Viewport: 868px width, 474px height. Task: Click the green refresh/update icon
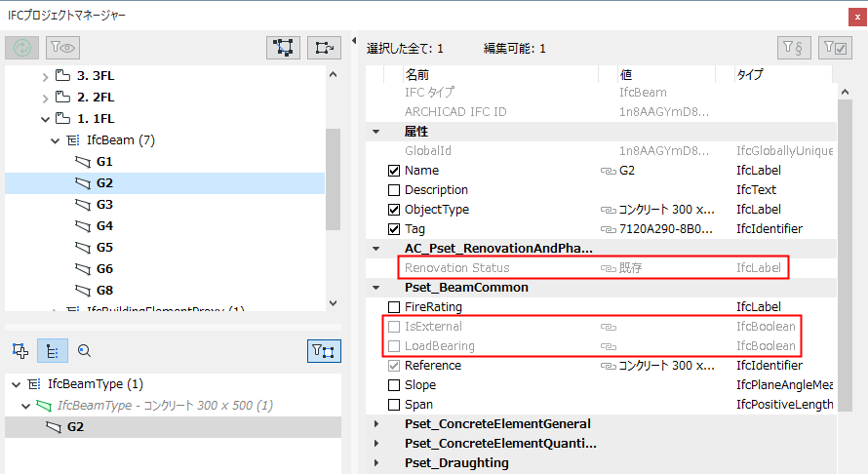[22, 47]
